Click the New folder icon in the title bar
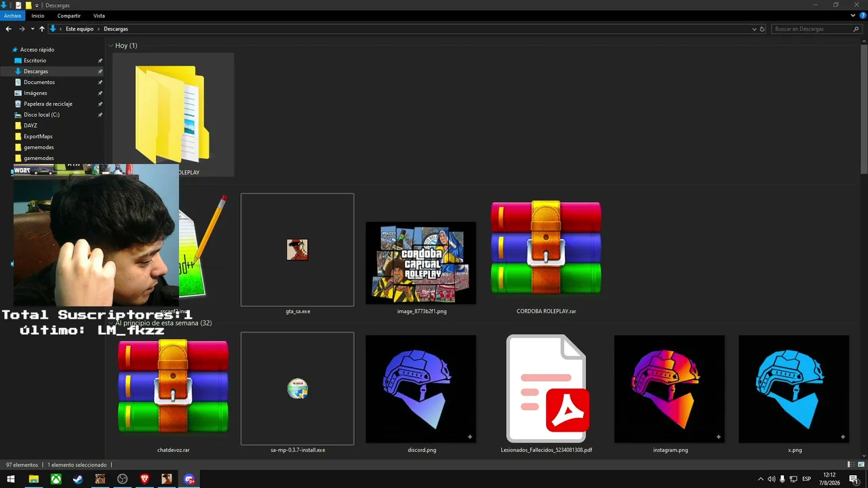 pyautogui.click(x=28, y=5)
